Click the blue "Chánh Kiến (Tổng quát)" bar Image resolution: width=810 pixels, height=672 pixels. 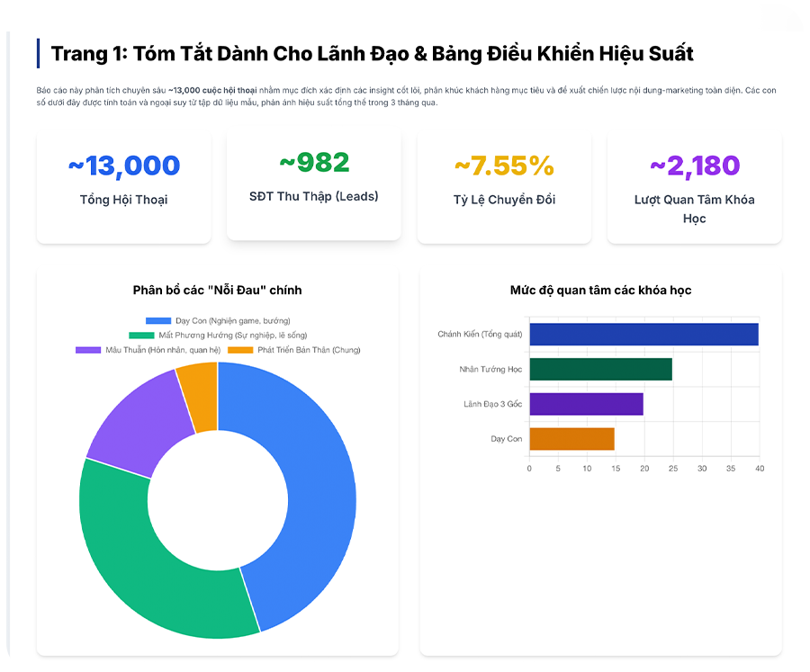point(643,335)
